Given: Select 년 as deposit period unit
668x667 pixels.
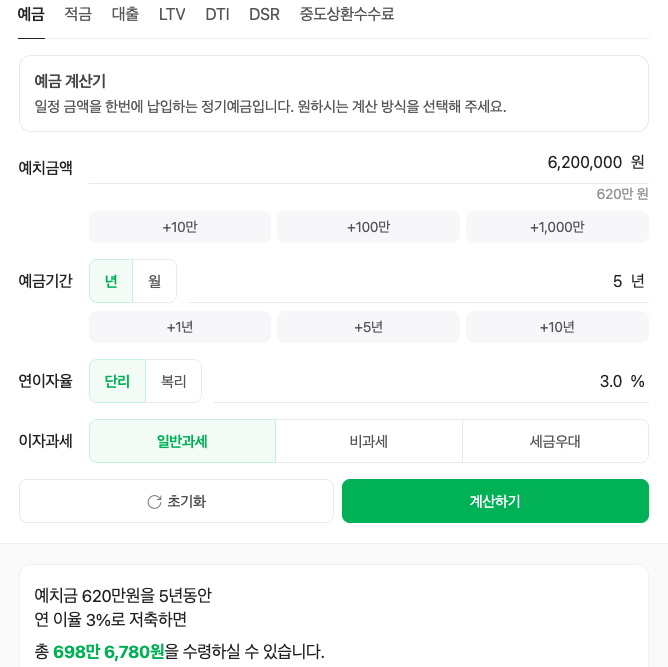Looking at the screenshot, I should point(111,281).
